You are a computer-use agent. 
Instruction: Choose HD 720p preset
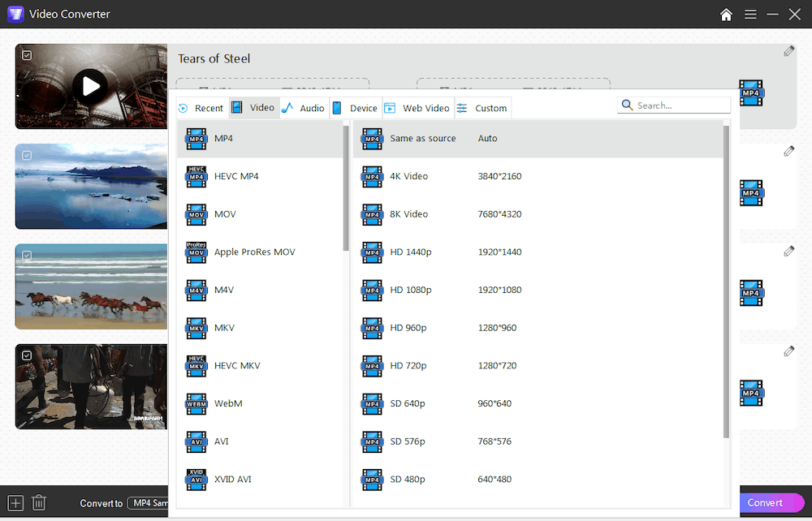538,365
